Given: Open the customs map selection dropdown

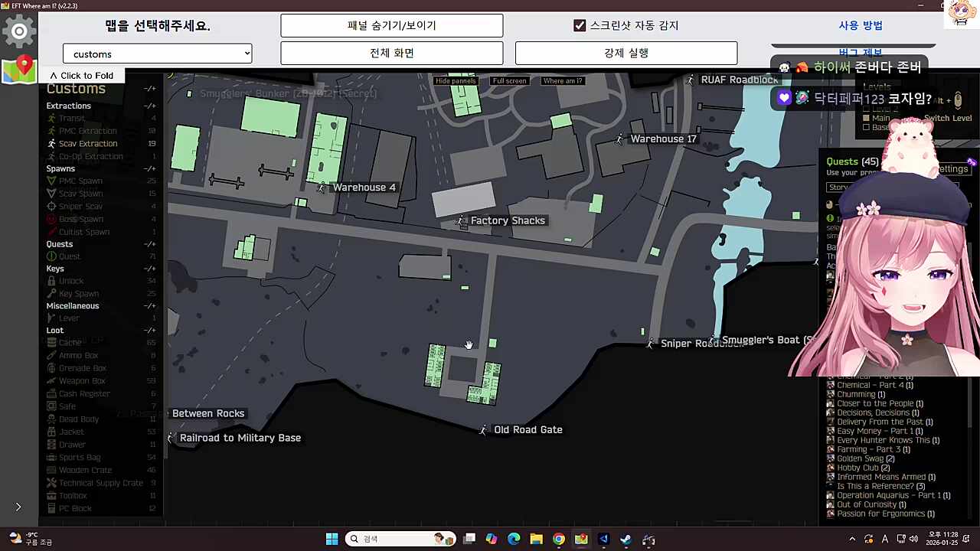Looking at the screenshot, I should (158, 54).
